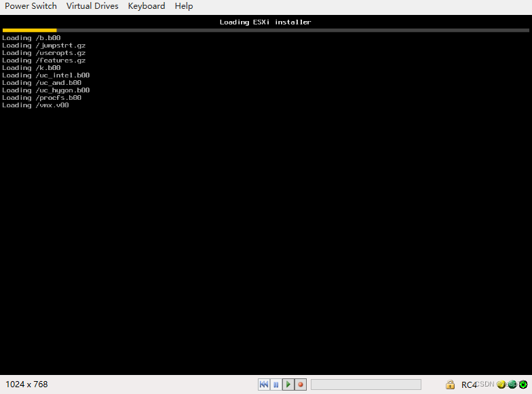The width and height of the screenshot is (532, 394).
Task: Click the padlock encryption icon
Action: (x=451, y=384)
